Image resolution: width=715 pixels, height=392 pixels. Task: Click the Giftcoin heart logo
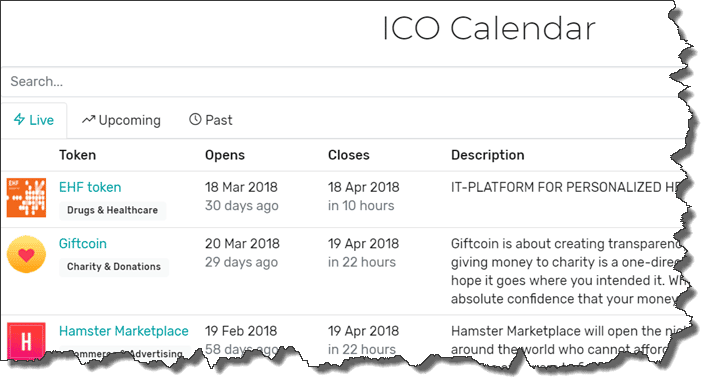26,254
